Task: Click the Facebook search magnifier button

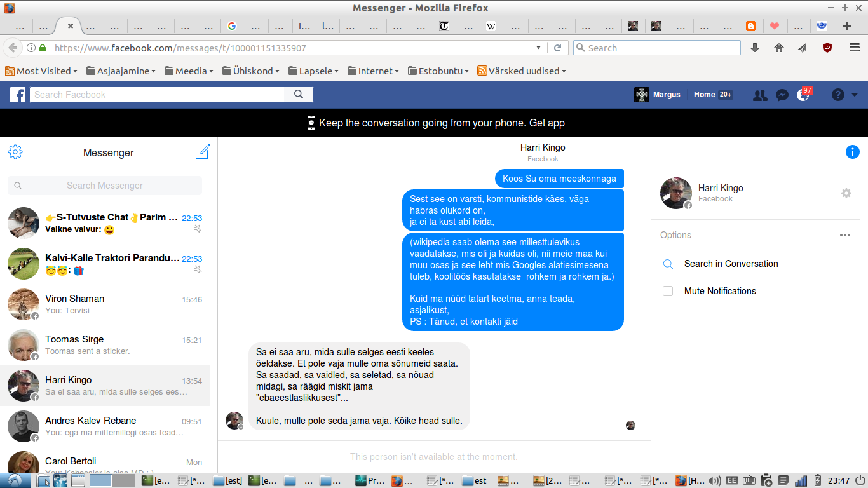Action: (299, 95)
